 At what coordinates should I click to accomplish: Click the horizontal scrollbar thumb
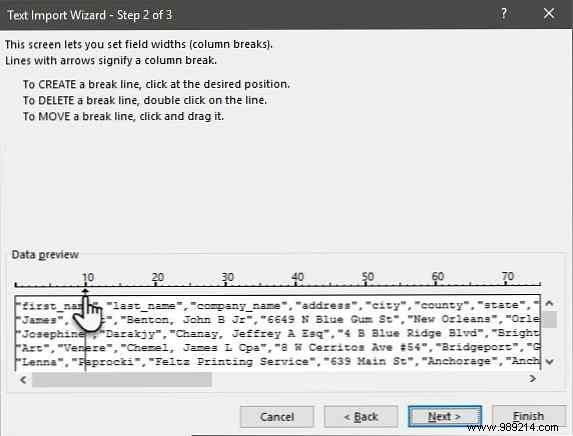point(122,379)
